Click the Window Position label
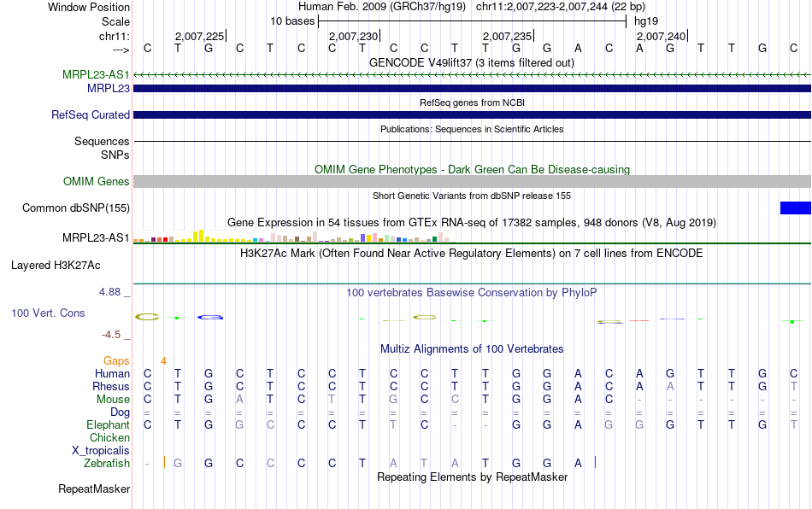The image size is (812, 509). 89,7
